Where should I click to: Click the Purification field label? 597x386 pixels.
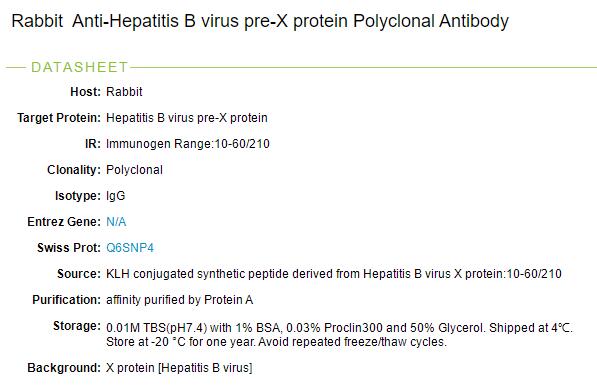click(67, 300)
